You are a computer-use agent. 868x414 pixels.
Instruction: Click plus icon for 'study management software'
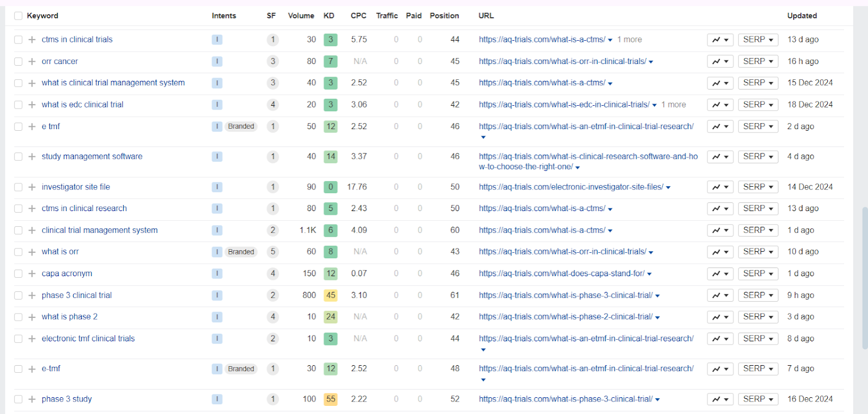tap(32, 157)
